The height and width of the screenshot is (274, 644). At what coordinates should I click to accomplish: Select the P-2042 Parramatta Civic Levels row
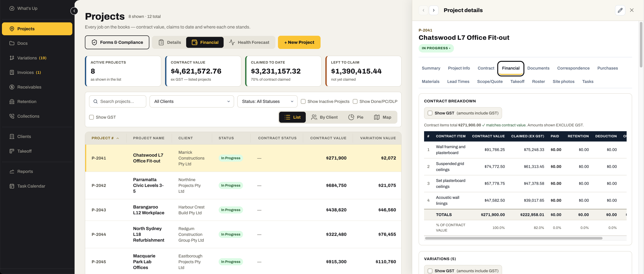[x=243, y=185]
